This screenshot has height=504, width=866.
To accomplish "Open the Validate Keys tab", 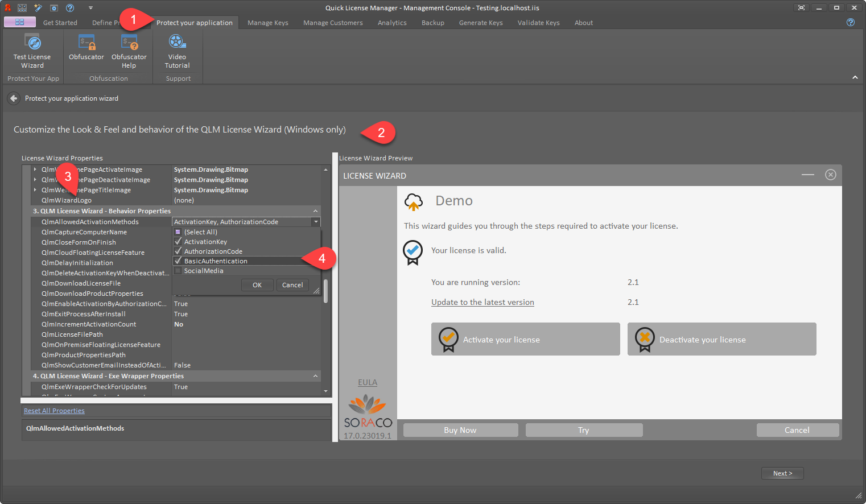I will (539, 23).
